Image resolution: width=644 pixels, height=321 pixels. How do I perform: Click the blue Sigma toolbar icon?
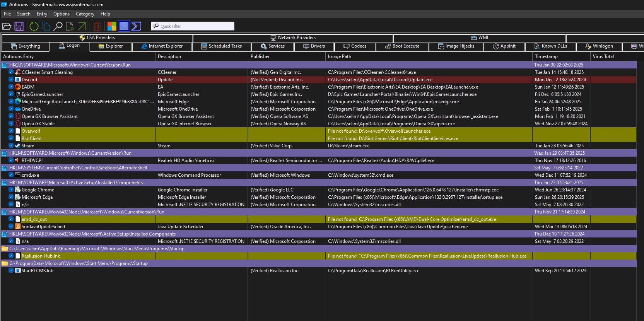pyautogui.click(x=136, y=26)
